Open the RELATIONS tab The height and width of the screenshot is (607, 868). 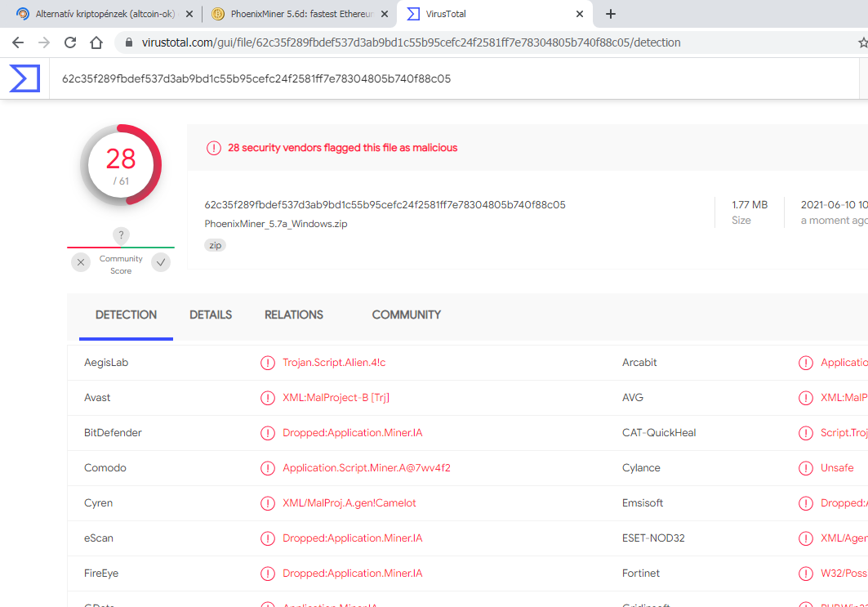(x=294, y=315)
